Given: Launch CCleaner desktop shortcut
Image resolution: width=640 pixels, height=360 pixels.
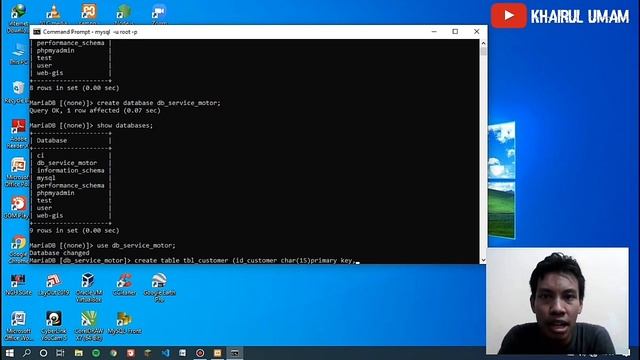Looking at the screenshot, I should pos(124,284).
